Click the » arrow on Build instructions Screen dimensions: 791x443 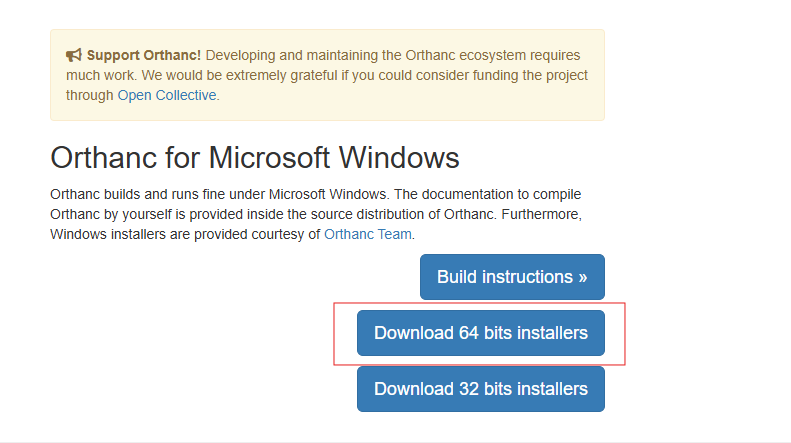pos(582,277)
